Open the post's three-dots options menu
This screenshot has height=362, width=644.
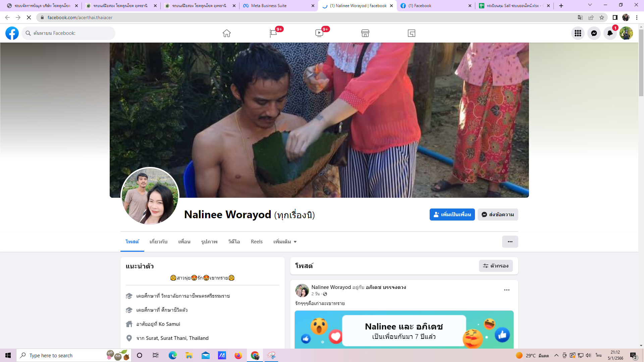[506, 290]
